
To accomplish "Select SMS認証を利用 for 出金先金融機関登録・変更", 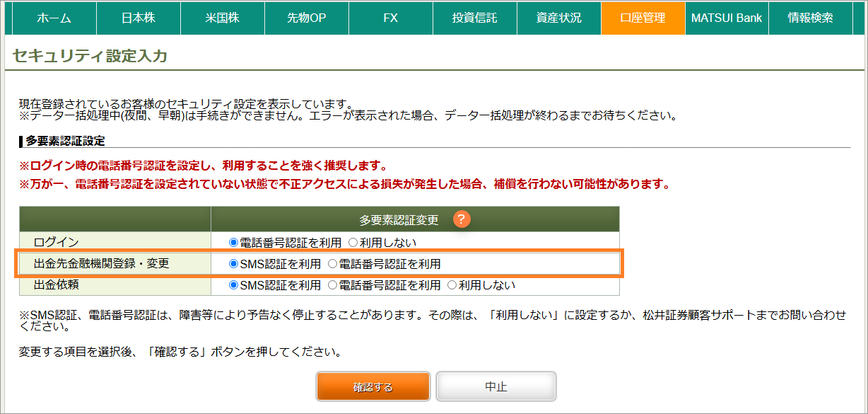I will 234,264.
